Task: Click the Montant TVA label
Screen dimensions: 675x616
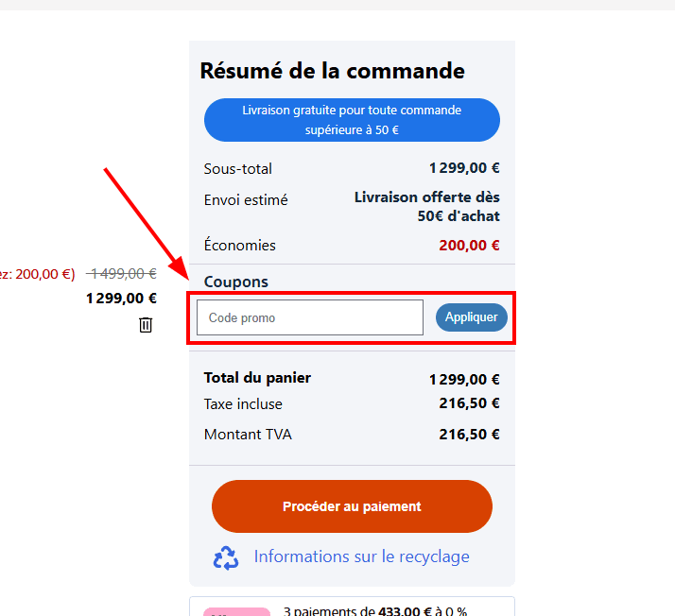Action: coord(248,435)
